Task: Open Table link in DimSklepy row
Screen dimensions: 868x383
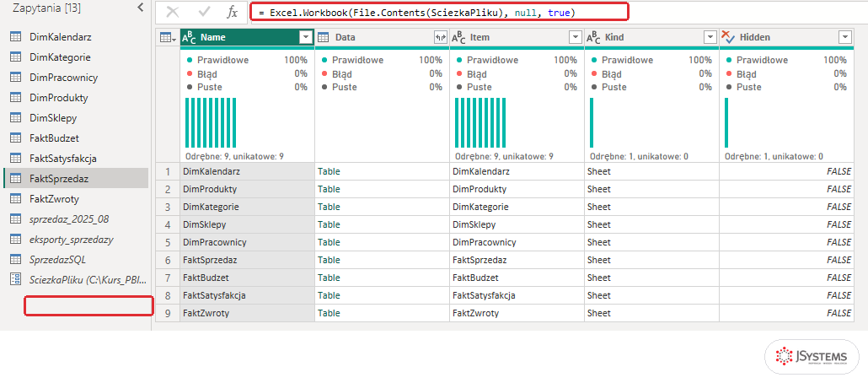Action: pyautogui.click(x=329, y=224)
